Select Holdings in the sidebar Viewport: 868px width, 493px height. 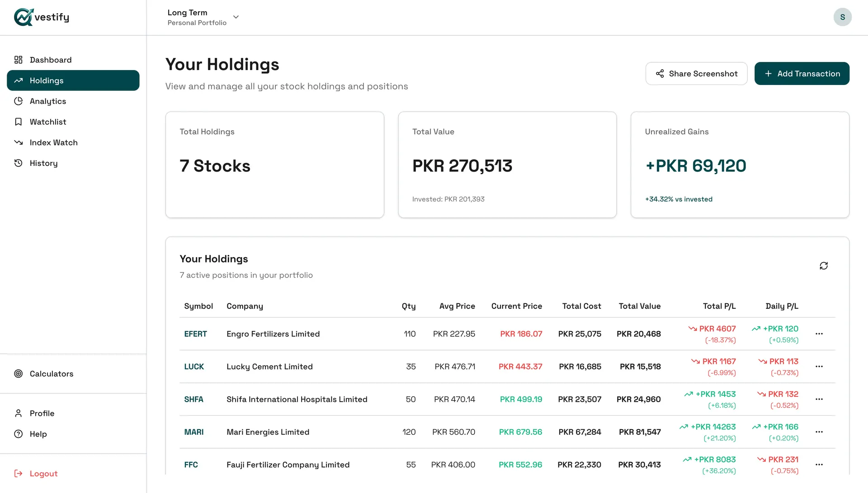73,80
